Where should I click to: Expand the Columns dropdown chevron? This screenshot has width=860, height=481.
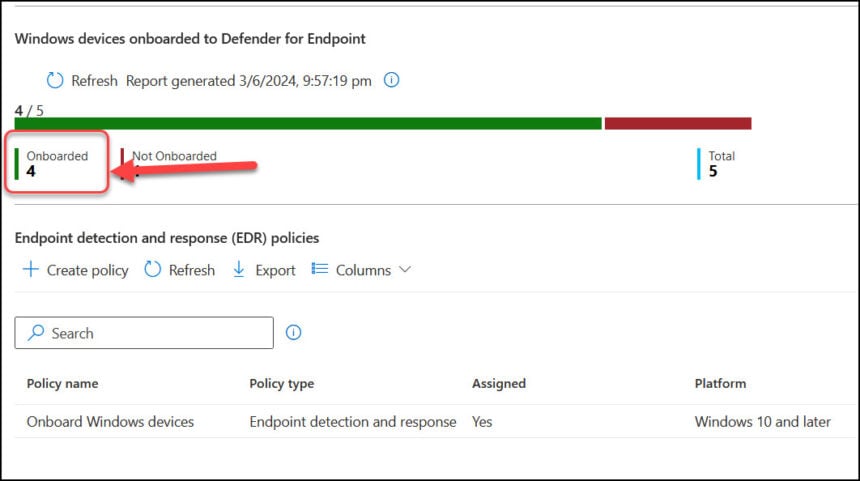click(x=405, y=269)
